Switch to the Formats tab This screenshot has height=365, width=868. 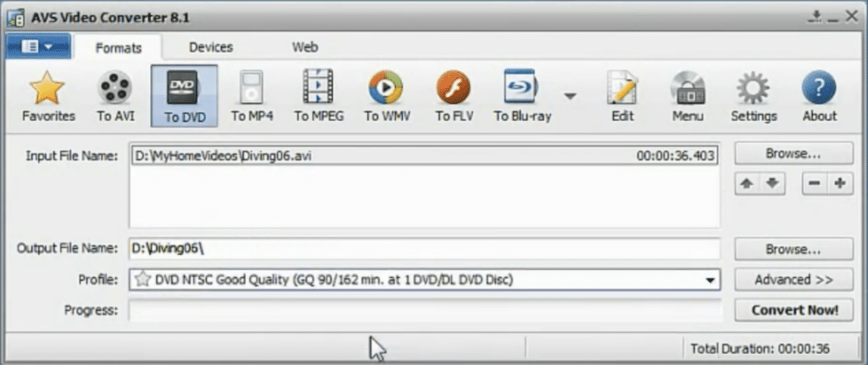(x=119, y=48)
